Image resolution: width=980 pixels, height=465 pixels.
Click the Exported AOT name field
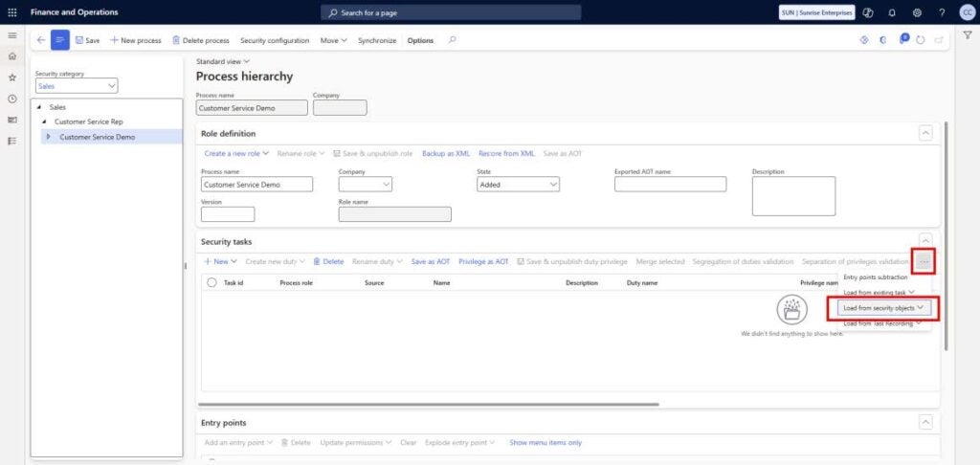tap(670, 184)
